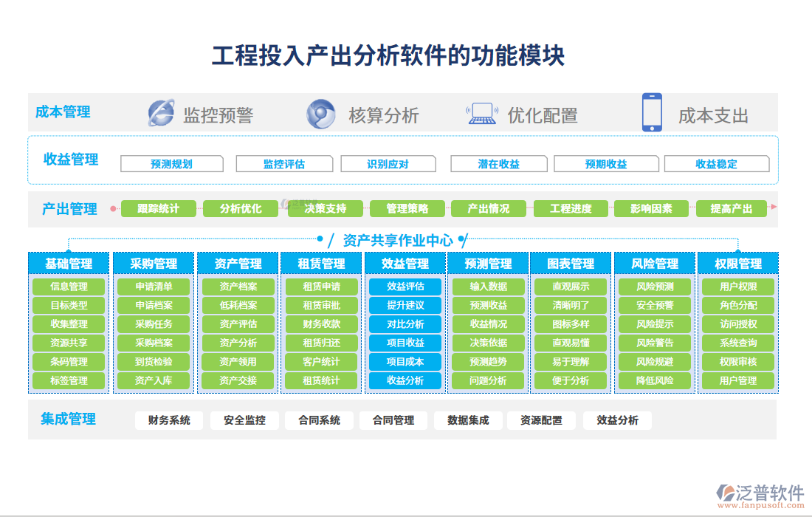This screenshot has width=812, height=517.
Task: Click 效益评估 under 效益管理
Action: click(404, 287)
